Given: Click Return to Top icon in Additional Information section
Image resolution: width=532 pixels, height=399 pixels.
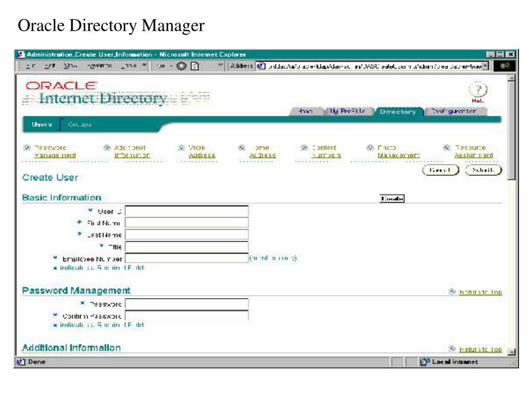Looking at the screenshot, I should 452,349.
